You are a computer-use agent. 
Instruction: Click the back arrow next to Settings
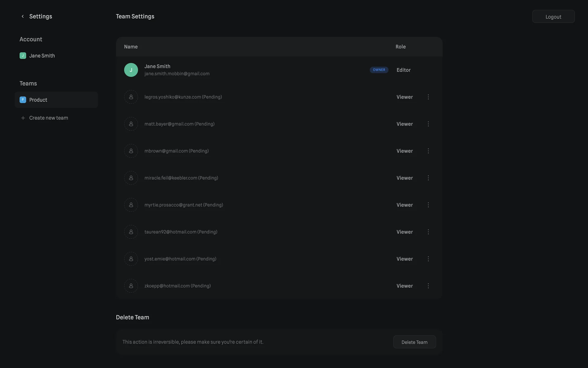click(x=23, y=17)
